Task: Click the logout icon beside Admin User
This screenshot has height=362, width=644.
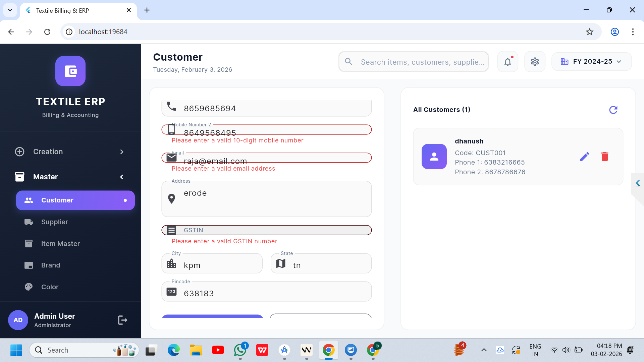Action: click(x=122, y=320)
